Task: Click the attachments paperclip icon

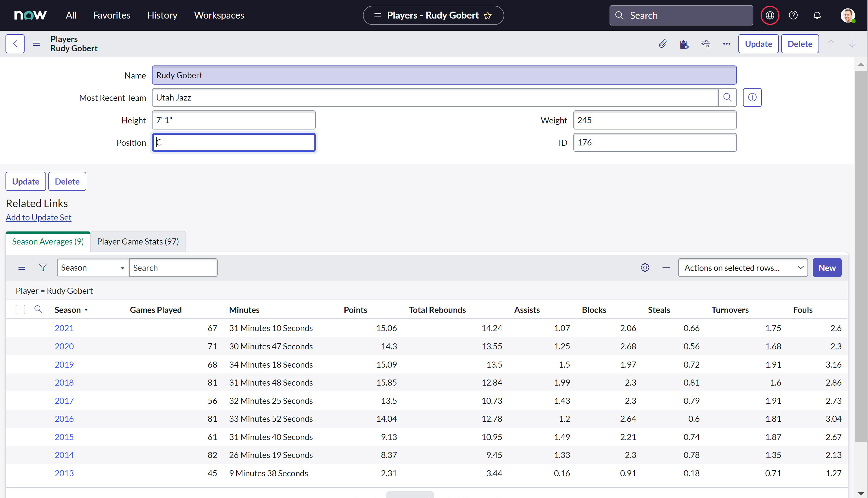Action: tap(663, 44)
